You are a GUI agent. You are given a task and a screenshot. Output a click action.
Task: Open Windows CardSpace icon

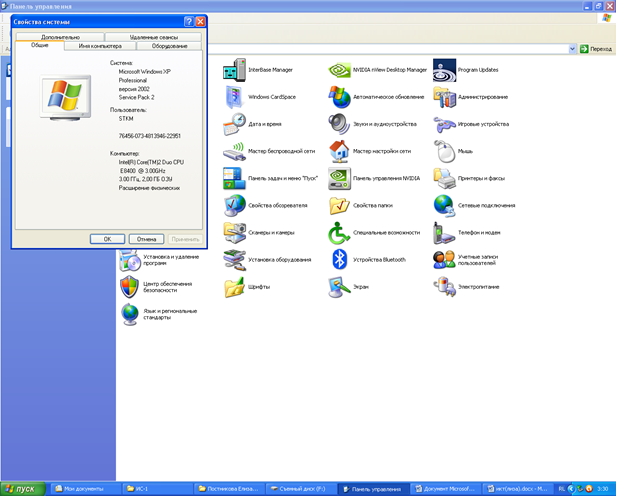235,97
